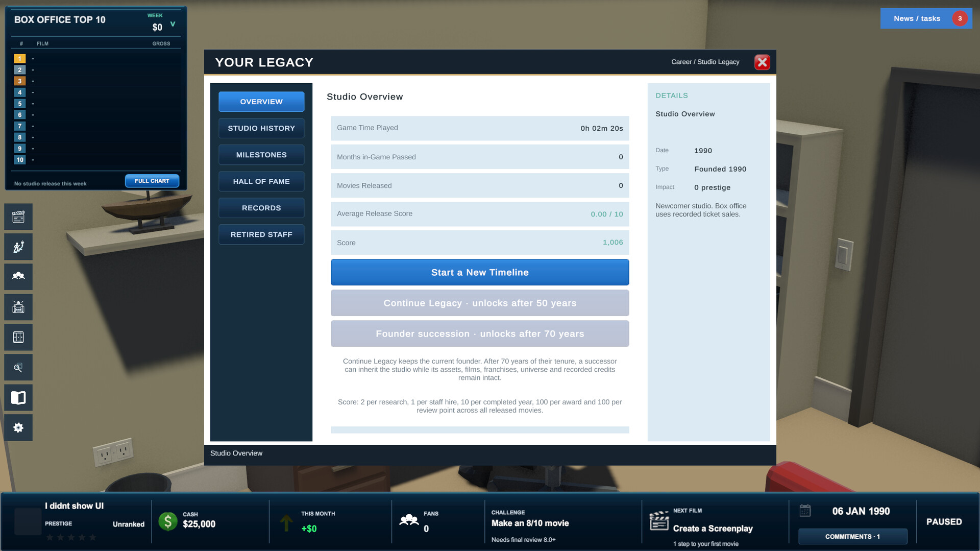This screenshot has width=980, height=551.
Task: Click the prestige star rating
Action: click(x=71, y=537)
